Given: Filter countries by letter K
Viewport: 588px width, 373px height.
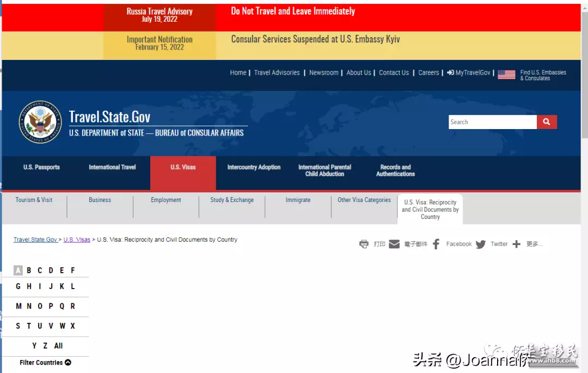Looking at the screenshot, I should point(62,286).
